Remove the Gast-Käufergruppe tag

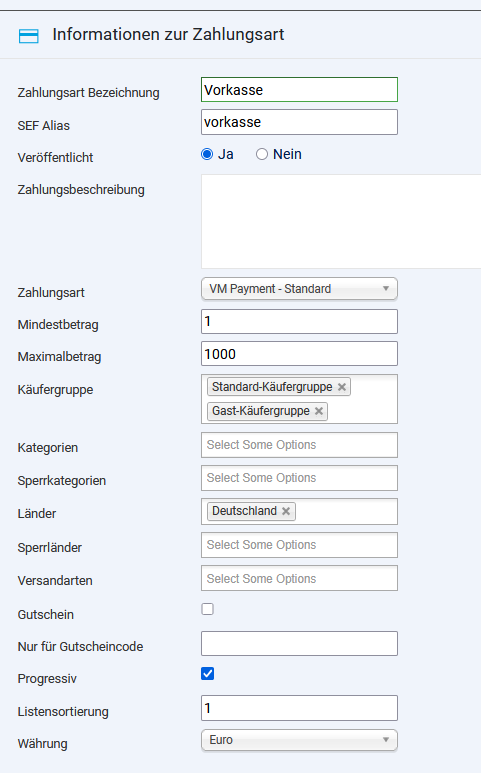[x=319, y=411]
